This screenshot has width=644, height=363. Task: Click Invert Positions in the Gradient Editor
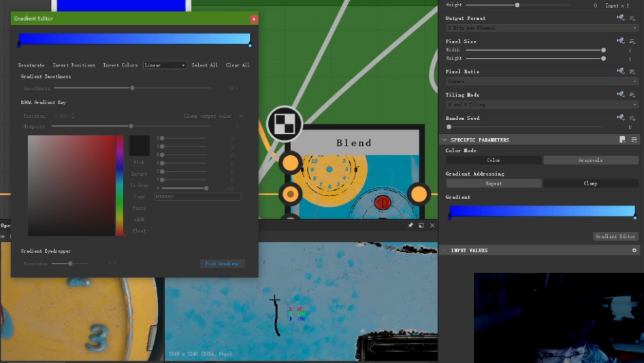pos(74,65)
